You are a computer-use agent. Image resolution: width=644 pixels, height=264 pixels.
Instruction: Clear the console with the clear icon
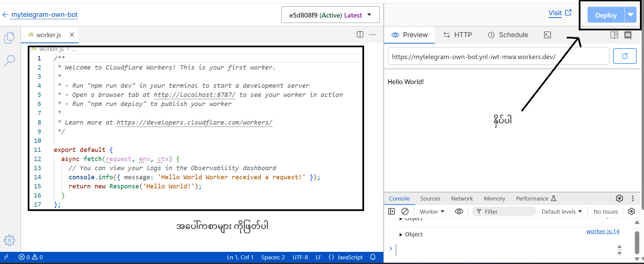405,211
